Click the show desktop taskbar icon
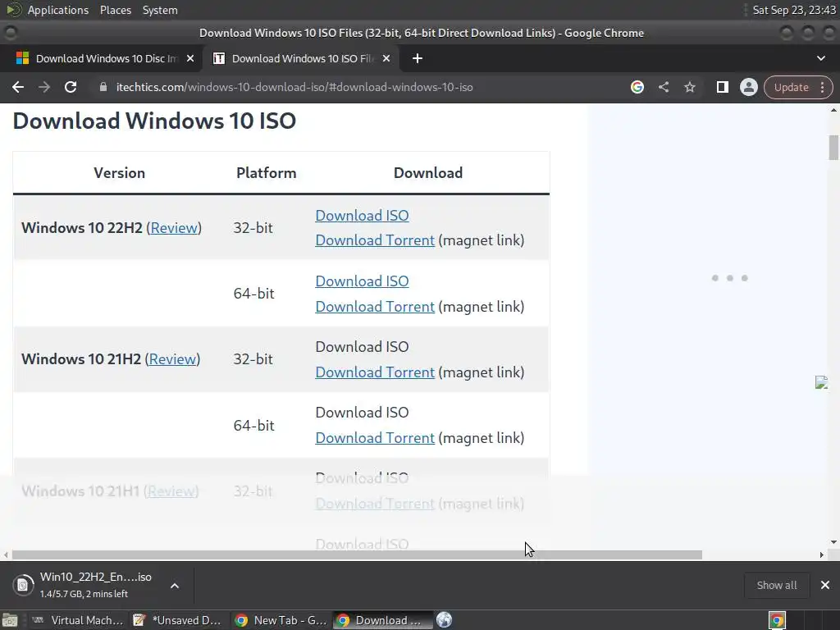Screen dimensions: 840x630 click(10, 620)
